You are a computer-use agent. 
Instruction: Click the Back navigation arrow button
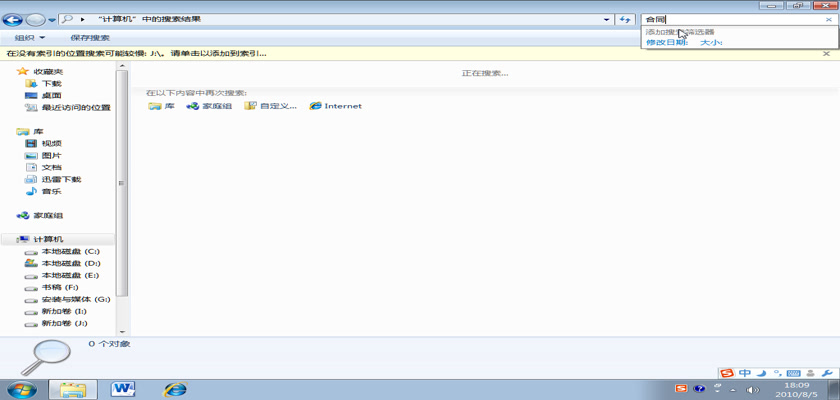click(14, 19)
